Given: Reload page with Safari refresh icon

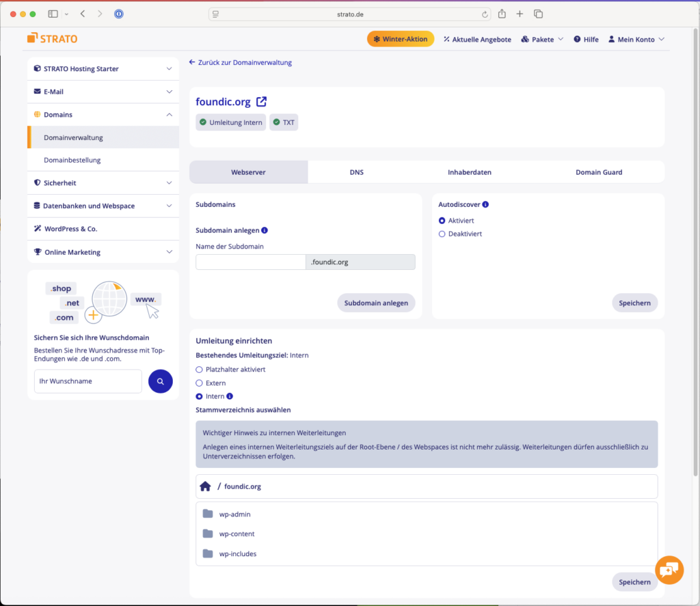Looking at the screenshot, I should tap(485, 14).
